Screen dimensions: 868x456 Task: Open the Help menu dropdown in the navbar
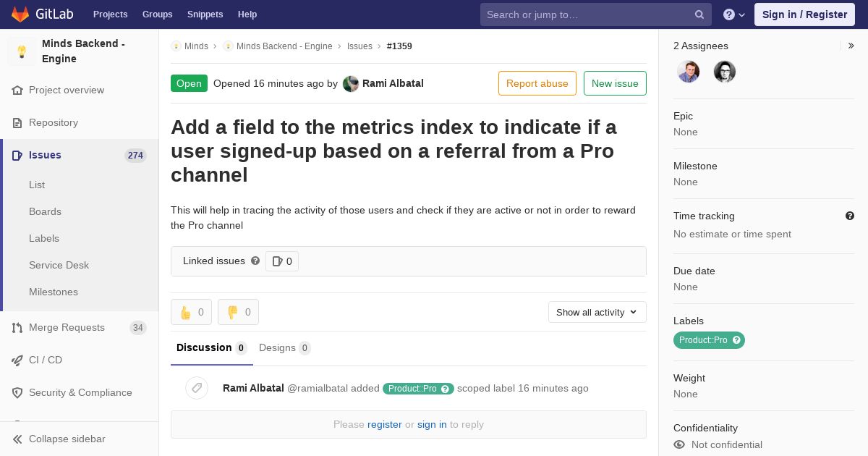[734, 14]
